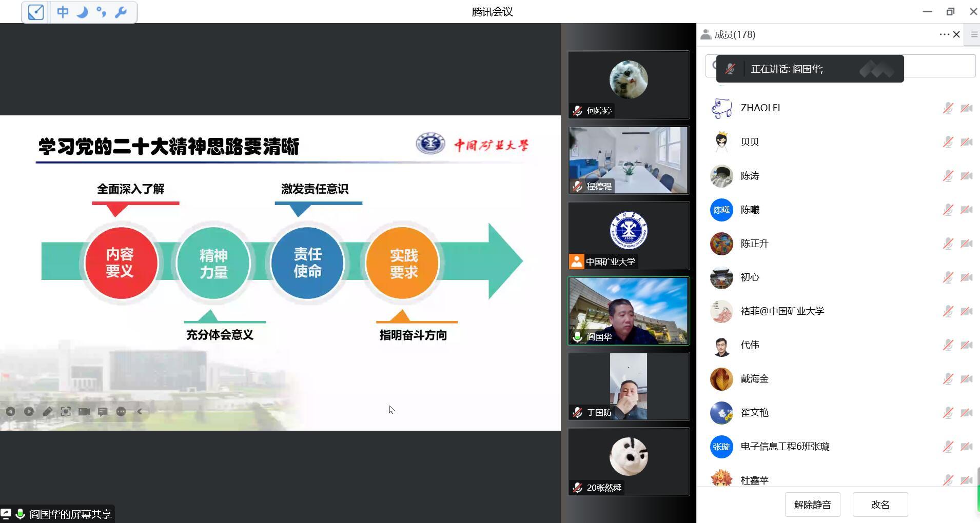Open the subtitles speech bubble icon
980x523 pixels.
[x=103, y=411]
